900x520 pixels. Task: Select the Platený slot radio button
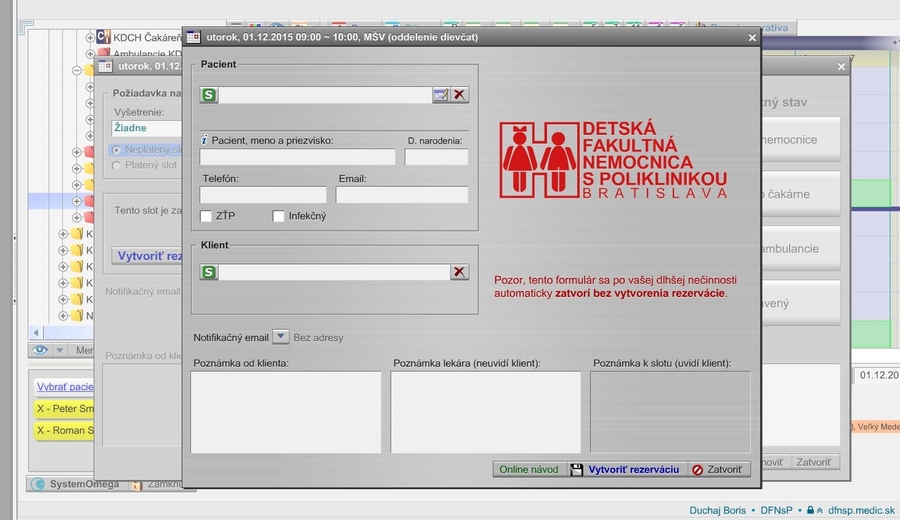click(x=116, y=165)
